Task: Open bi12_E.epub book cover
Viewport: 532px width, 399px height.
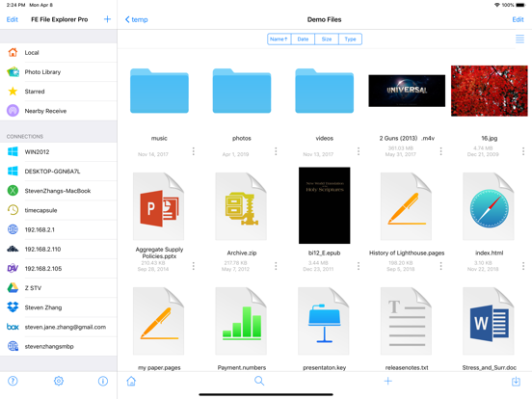Action: coord(325,205)
